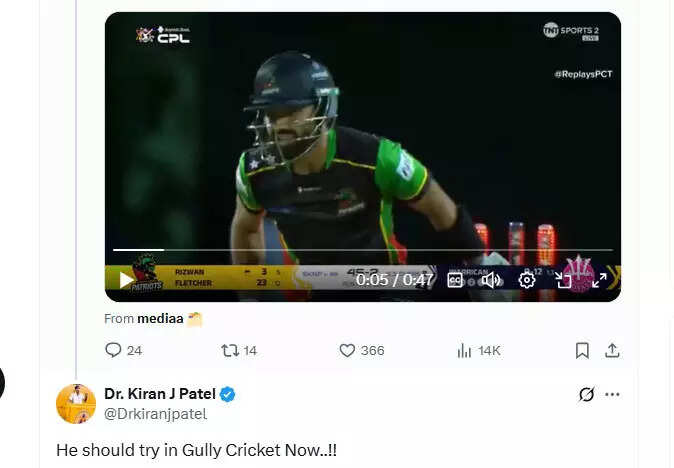Open the mediaa source link
The height and width of the screenshot is (468, 674).
point(160,319)
